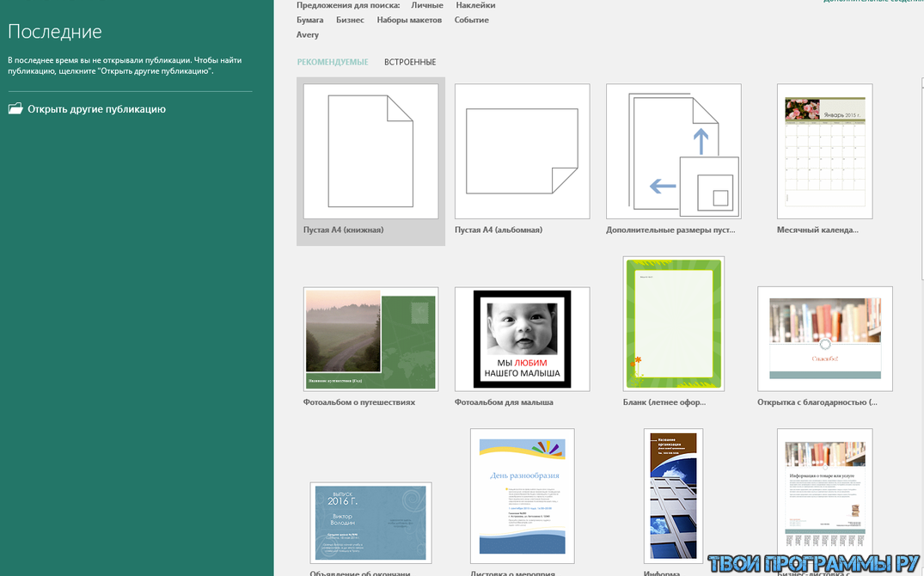Open the "Месячный календарь" monthly calendar template

click(x=824, y=151)
